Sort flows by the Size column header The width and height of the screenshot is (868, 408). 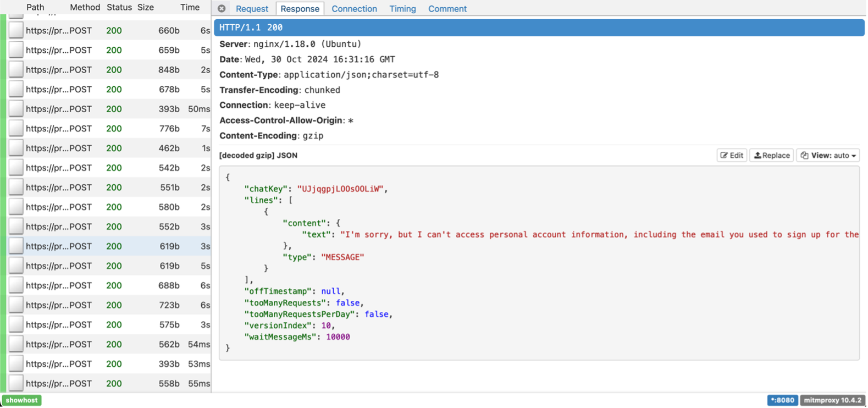146,7
